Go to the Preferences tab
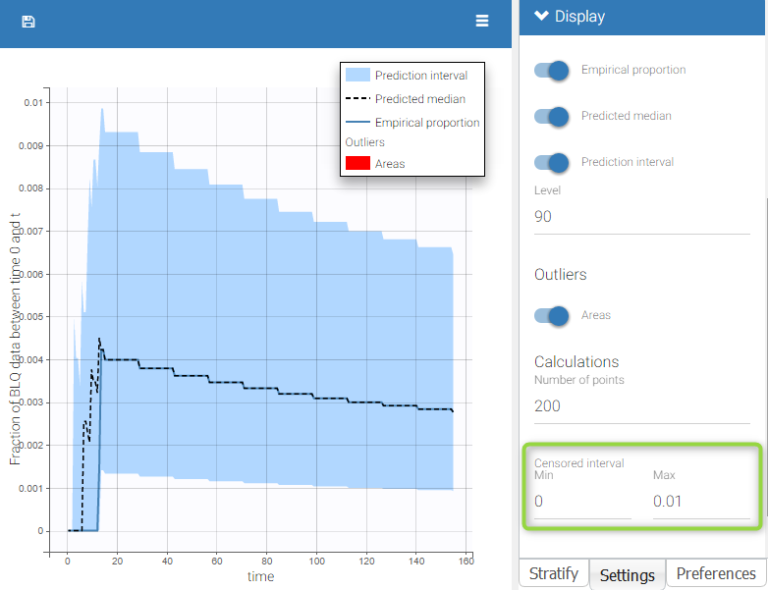768x590 pixels. coord(716,574)
